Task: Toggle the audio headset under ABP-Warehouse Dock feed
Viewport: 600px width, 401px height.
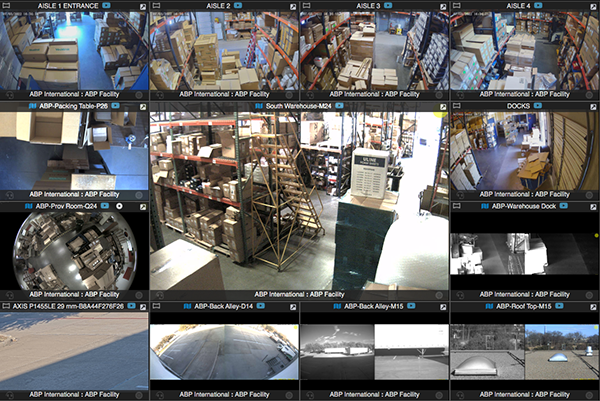Action: point(461,295)
